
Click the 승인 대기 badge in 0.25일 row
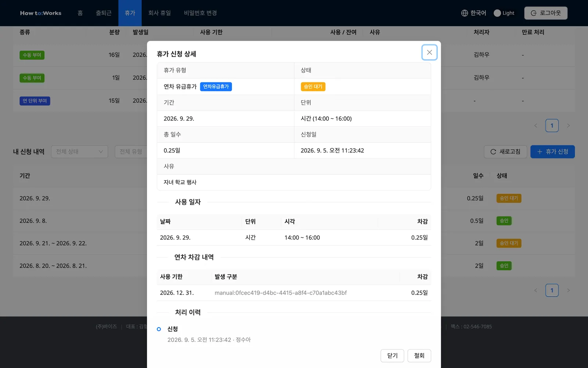(509, 198)
